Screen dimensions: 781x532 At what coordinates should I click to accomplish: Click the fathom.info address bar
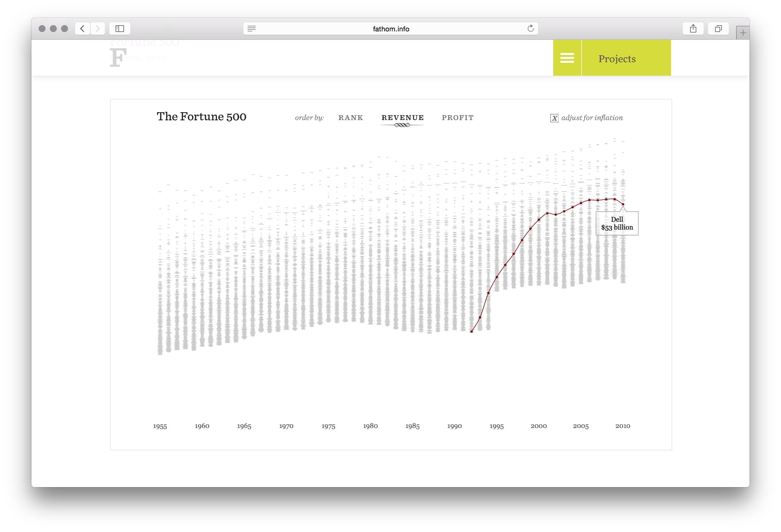(x=391, y=29)
